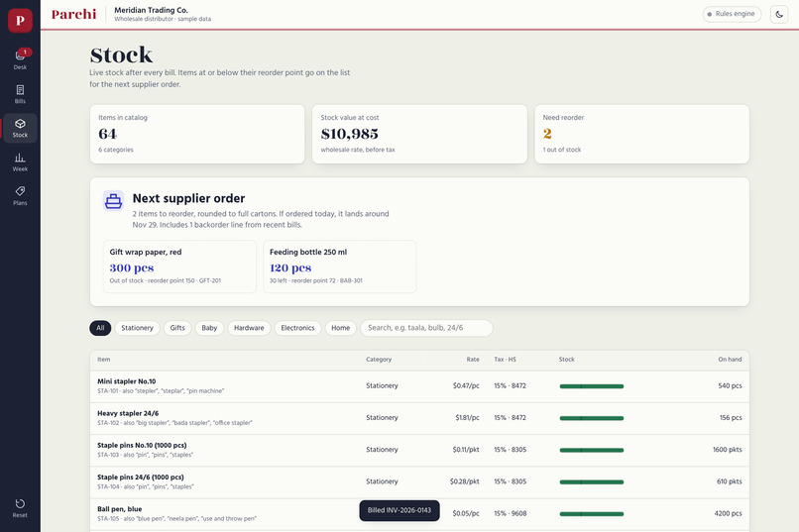Click the $10,985 stock value figure
The width and height of the screenshot is (799, 532).
point(350,134)
